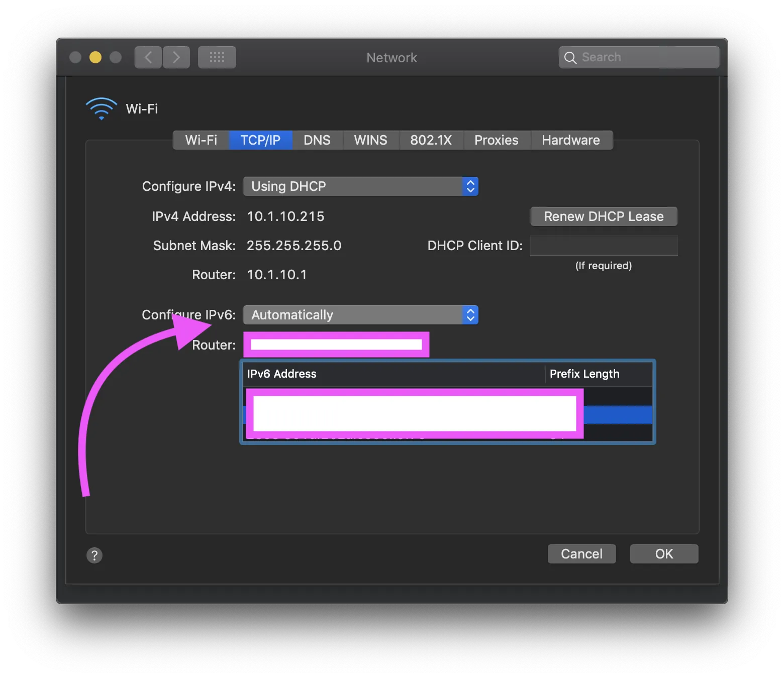This screenshot has width=784, height=678.
Task: Open the 802.1X tab
Action: pyautogui.click(x=431, y=140)
